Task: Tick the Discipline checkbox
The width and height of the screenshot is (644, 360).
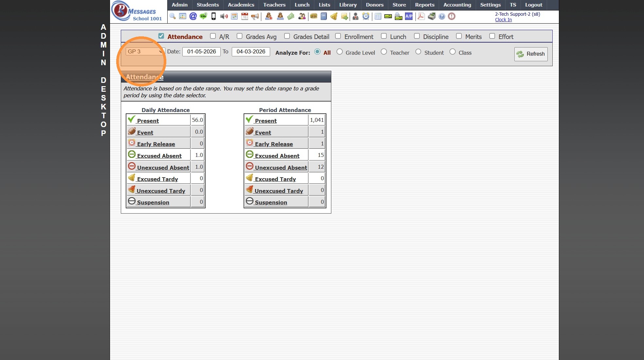Action: pos(417,36)
